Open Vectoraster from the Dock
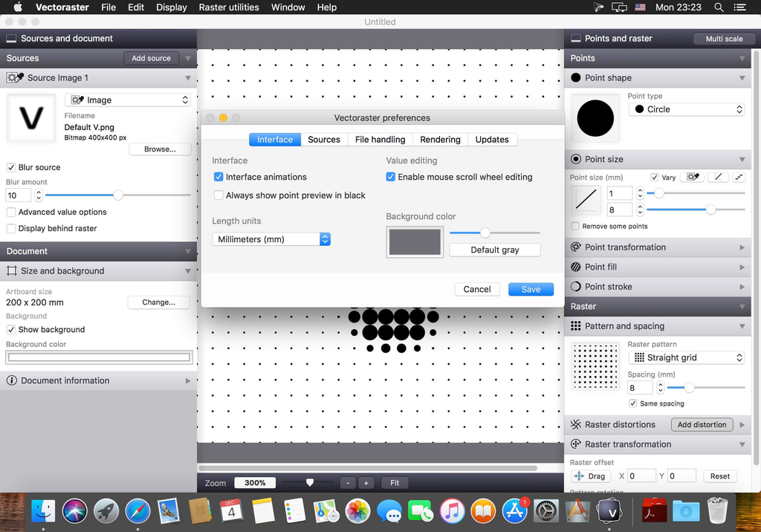 pyautogui.click(x=609, y=510)
